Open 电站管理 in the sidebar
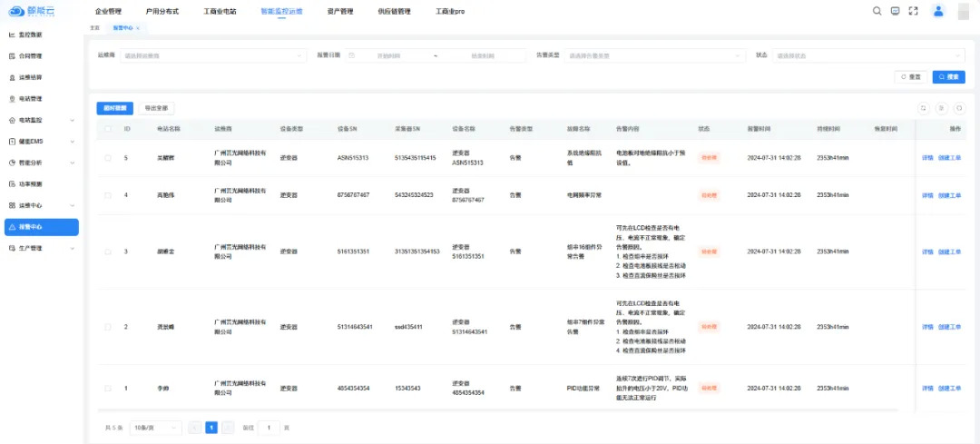The width and height of the screenshot is (980, 444). pos(31,98)
